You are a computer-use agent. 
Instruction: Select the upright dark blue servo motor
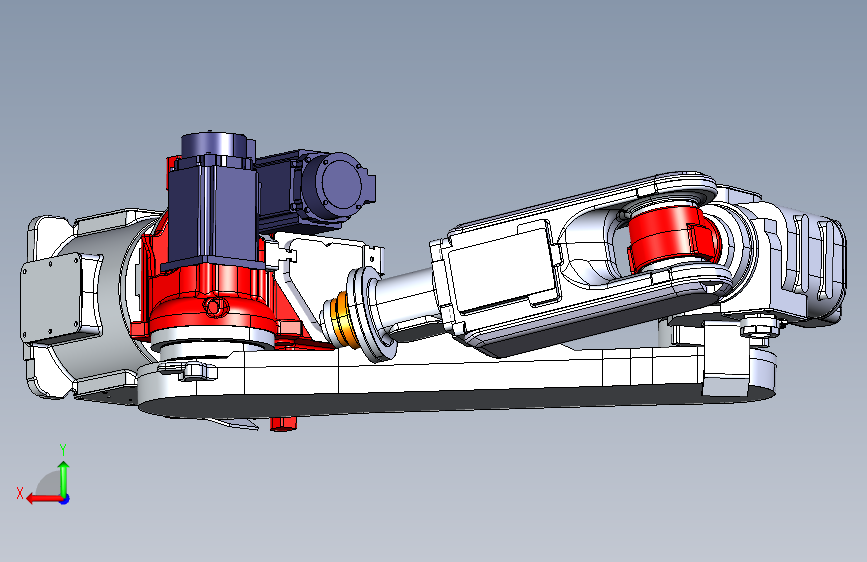212,199
